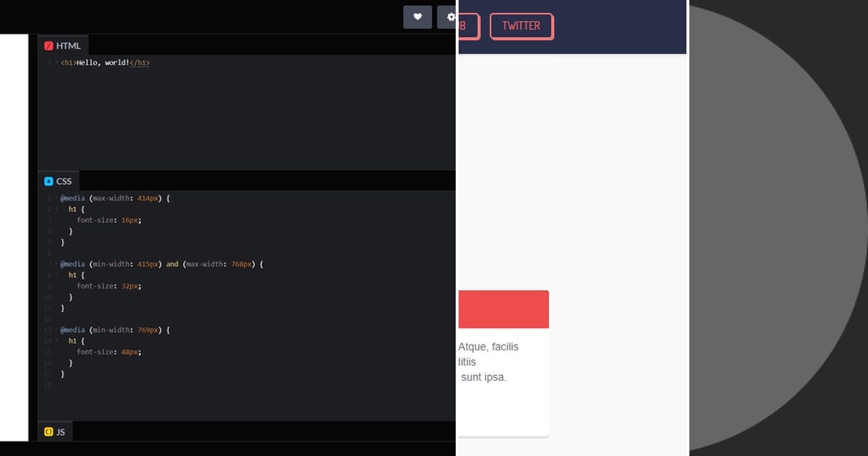Like this pen using the heart icon
The width and height of the screenshot is (868, 456).
417,17
